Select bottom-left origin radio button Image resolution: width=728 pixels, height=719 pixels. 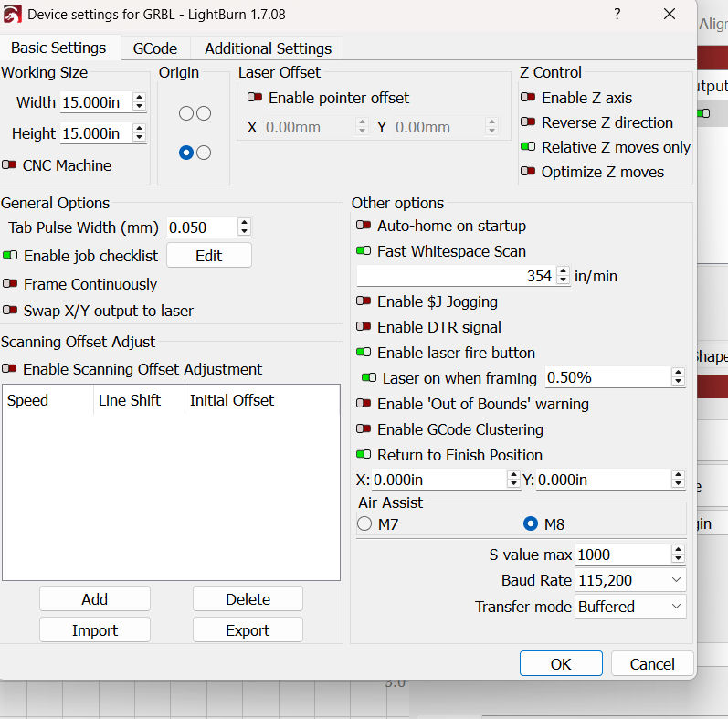(186, 153)
